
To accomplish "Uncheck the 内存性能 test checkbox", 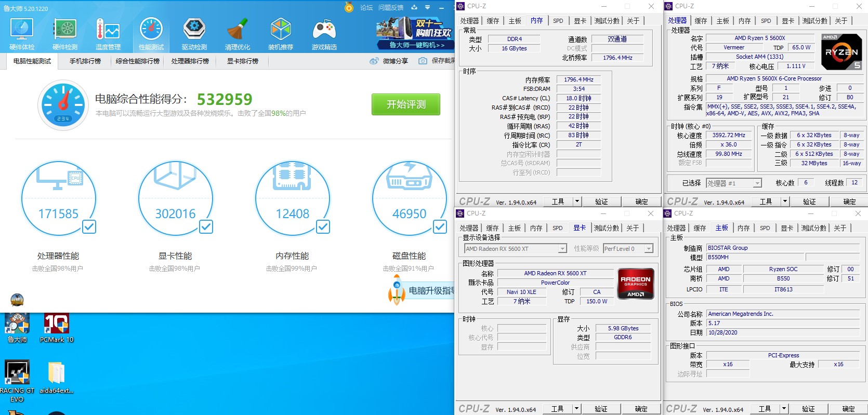I will [323, 226].
